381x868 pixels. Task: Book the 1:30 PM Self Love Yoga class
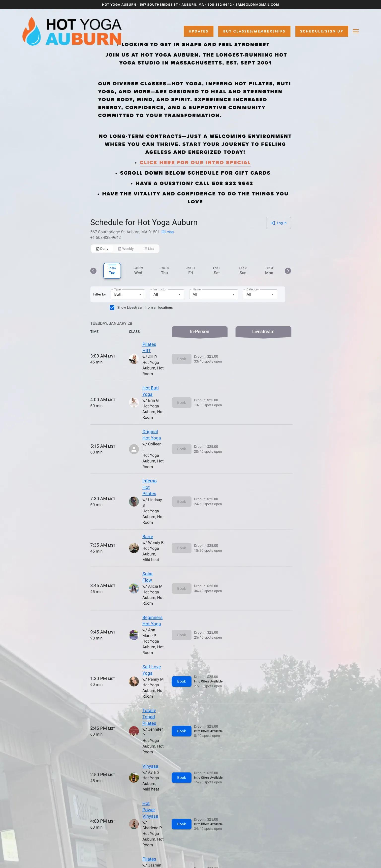(181, 682)
